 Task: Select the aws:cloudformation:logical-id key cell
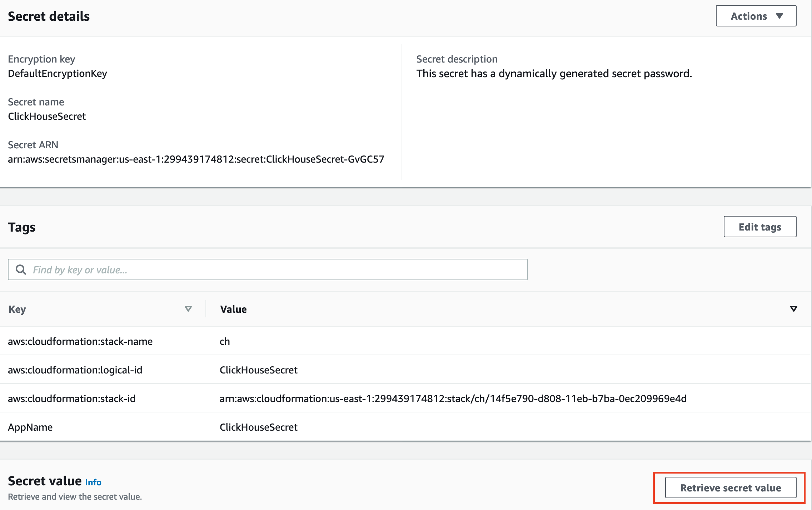(x=75, y=370)
